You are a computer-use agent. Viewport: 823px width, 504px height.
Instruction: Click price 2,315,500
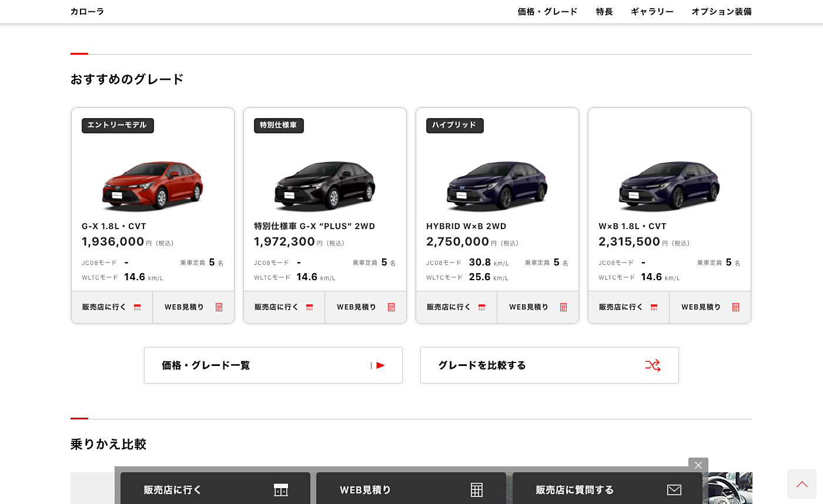tap(630, 241)
